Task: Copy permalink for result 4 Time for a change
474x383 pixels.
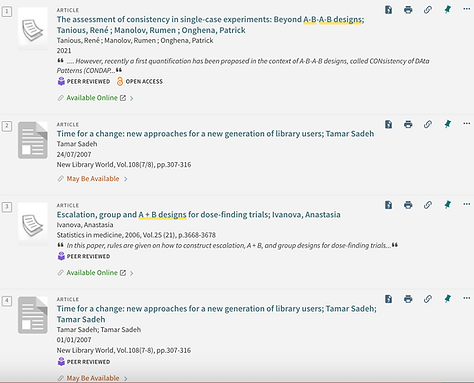Action: [x=428, y=299]
